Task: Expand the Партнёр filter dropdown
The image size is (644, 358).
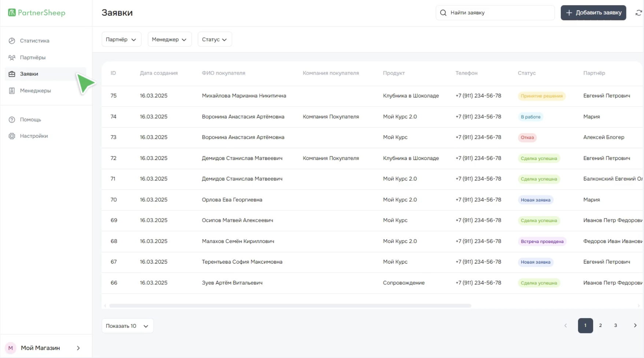Action: (x=121, y=40)
